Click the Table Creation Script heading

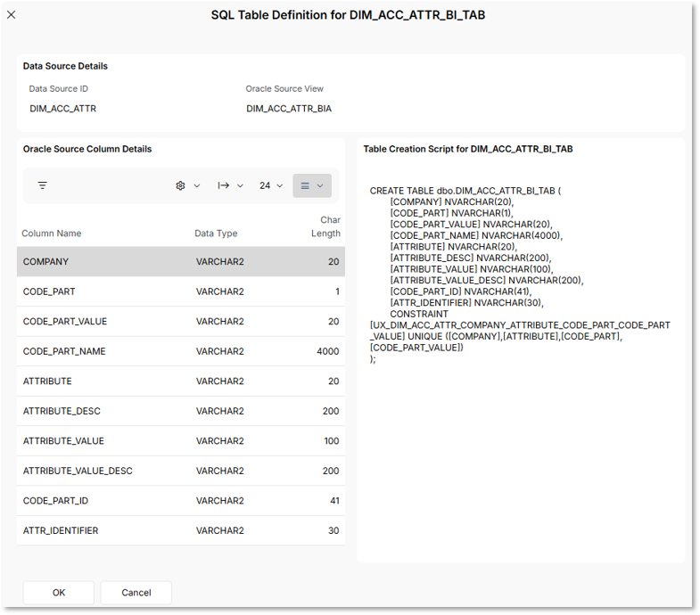(468, 149)
